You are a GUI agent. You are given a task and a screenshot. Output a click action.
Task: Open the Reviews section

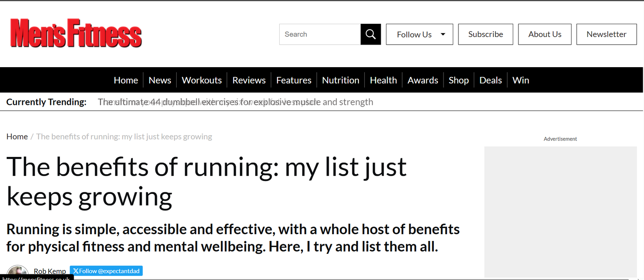click(x=249, y=80)
